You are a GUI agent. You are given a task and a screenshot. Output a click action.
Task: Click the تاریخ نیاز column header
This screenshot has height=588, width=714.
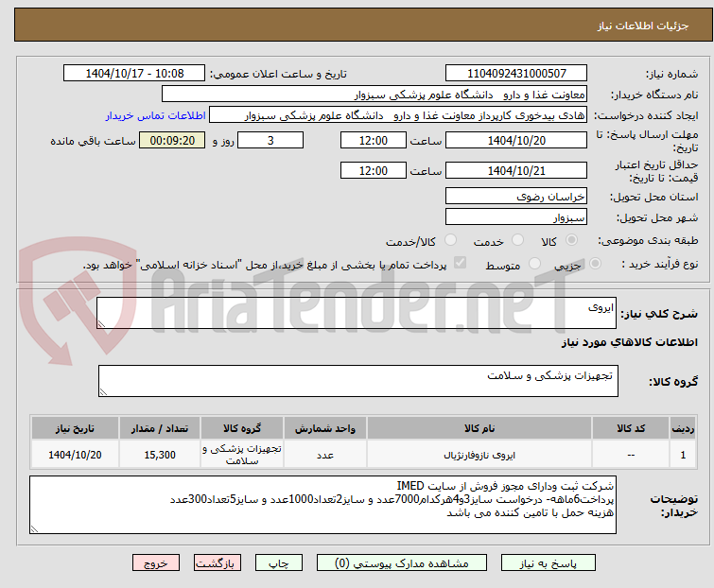75,428
